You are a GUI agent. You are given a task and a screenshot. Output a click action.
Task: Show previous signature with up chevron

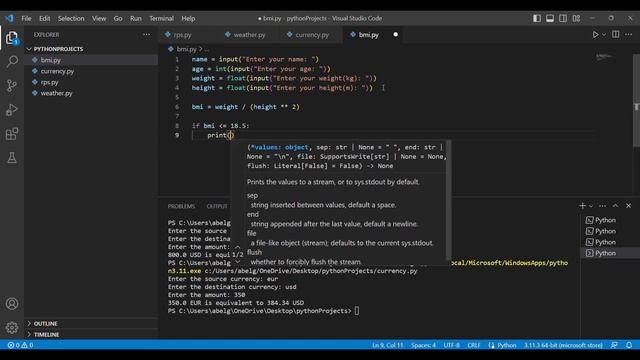tap(238, 247)
